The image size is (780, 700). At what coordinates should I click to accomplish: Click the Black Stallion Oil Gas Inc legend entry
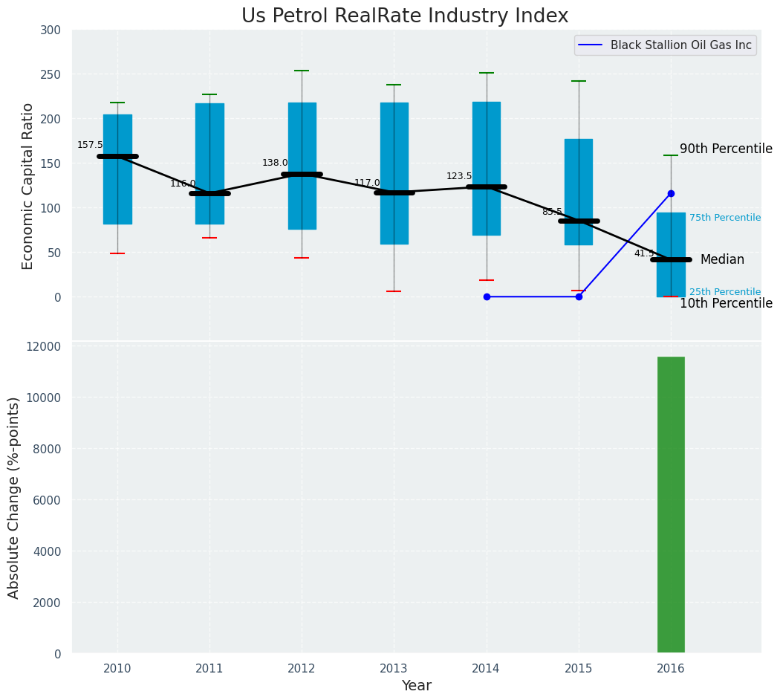tap(680, 45)
